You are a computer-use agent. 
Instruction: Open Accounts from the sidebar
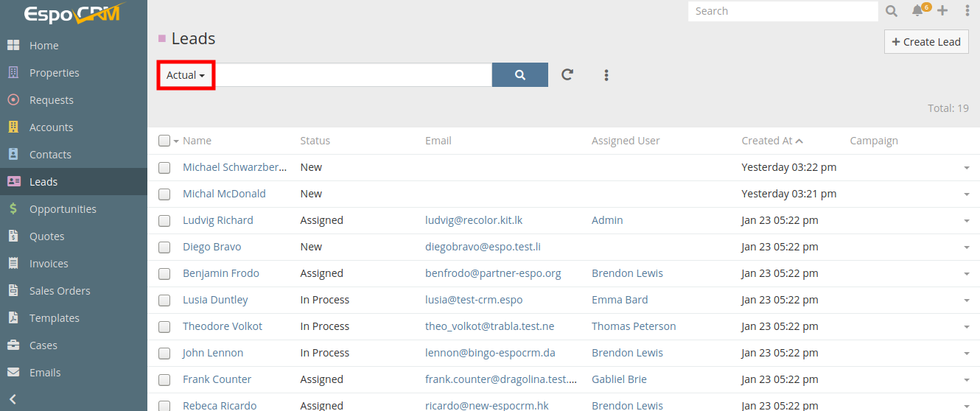[x=51, y=127]
